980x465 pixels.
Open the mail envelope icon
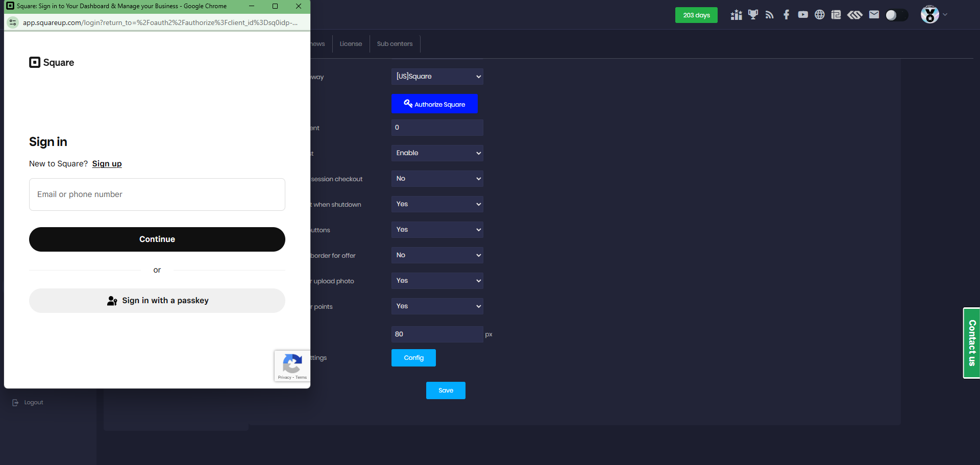coord(874,15)
